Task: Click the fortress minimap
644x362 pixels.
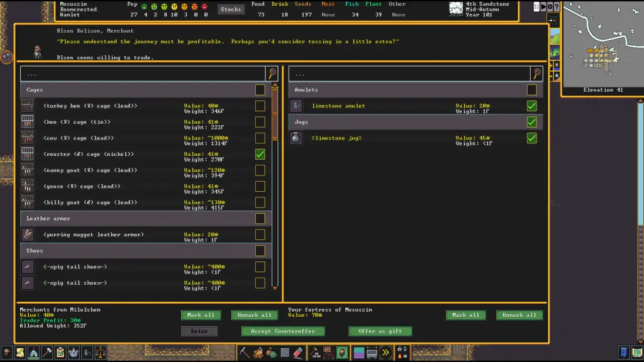Action: click(x=603, y=43)
